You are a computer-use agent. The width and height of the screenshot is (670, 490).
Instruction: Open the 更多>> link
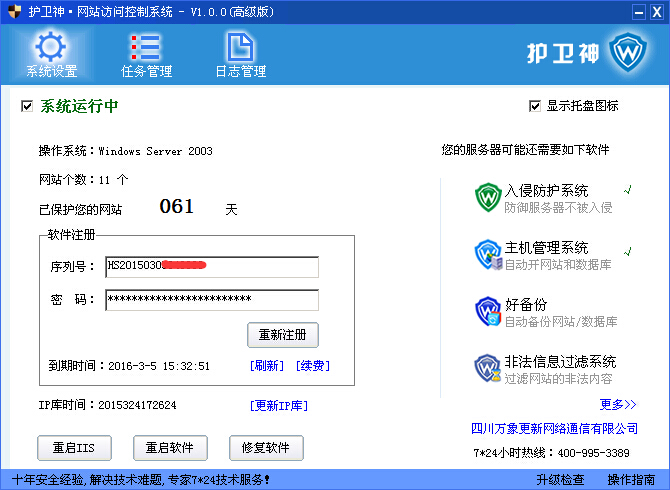[618, 404]
